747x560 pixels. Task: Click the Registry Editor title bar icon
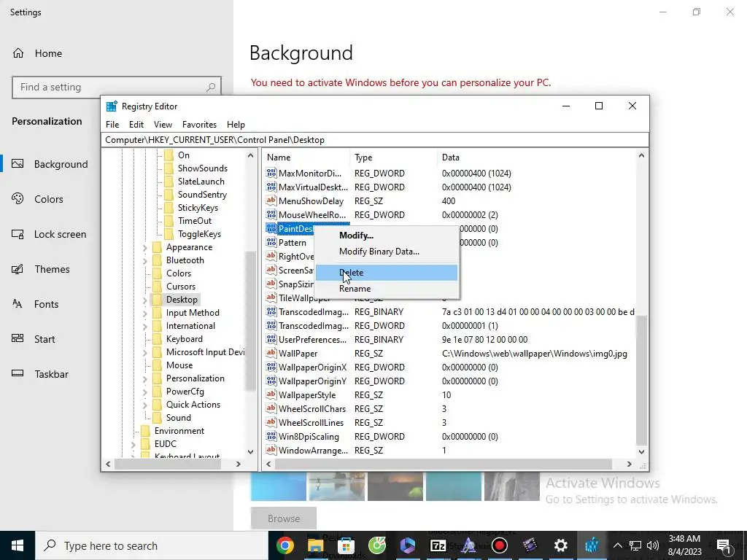coord(112,106)
